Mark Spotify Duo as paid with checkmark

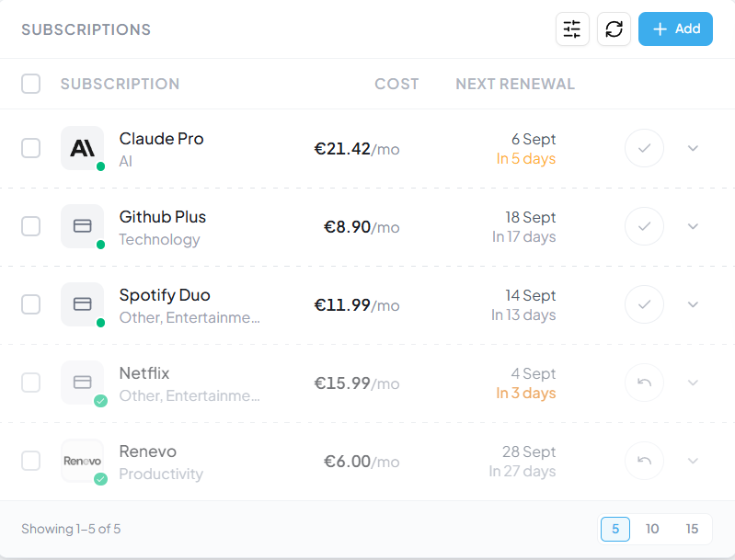(x=645, y=304)
